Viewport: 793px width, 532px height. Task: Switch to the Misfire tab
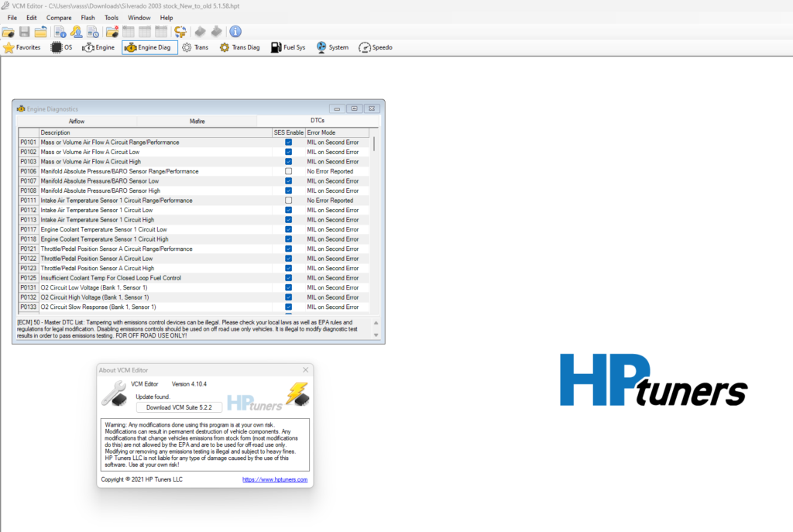[x=197, y=122]
